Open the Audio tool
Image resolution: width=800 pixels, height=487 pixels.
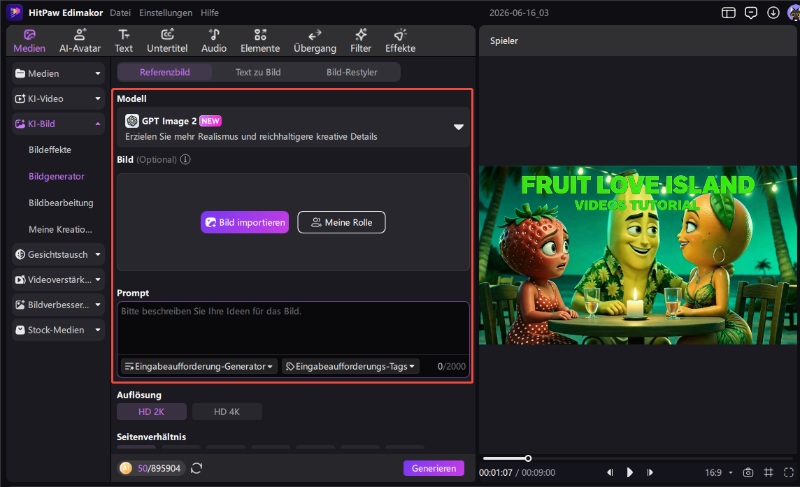coord(214,41)
